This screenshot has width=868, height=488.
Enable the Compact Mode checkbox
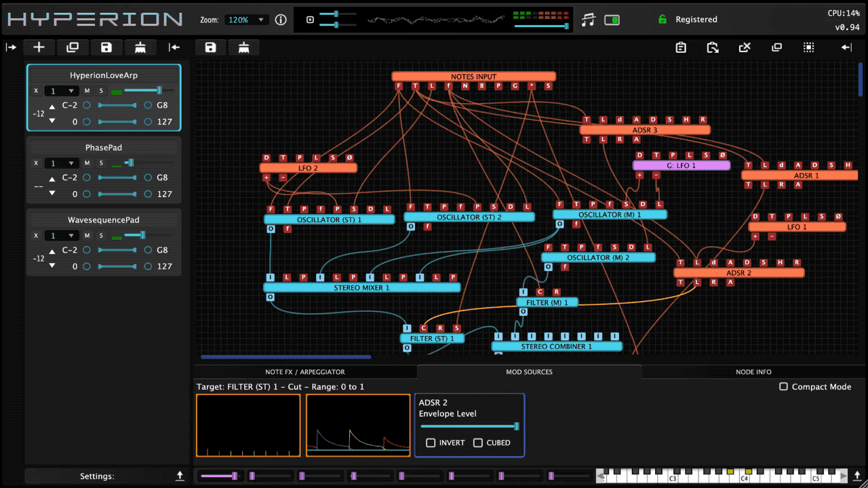coord(783,386)
